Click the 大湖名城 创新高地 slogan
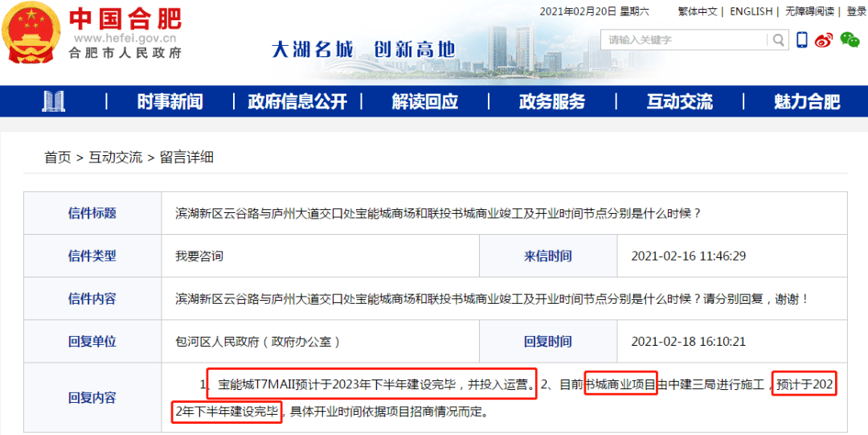Screen dimensions: 868x435 point(363,49)
